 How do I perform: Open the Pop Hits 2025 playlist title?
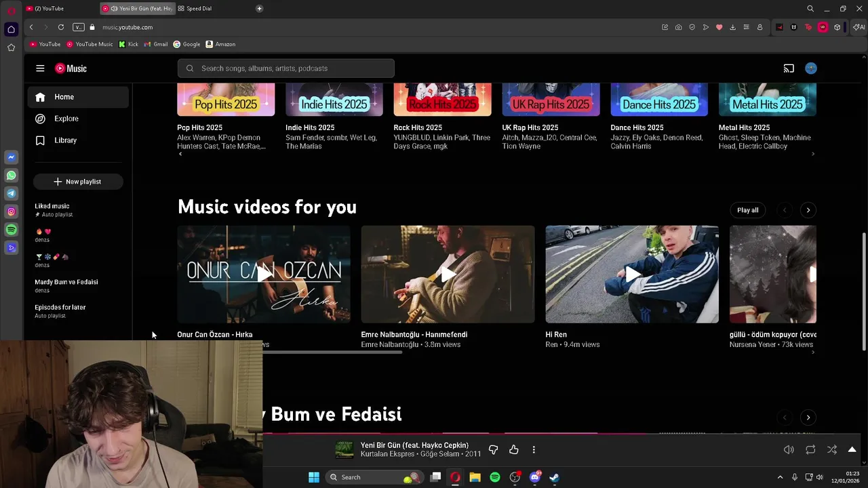[x=199, y=127]
